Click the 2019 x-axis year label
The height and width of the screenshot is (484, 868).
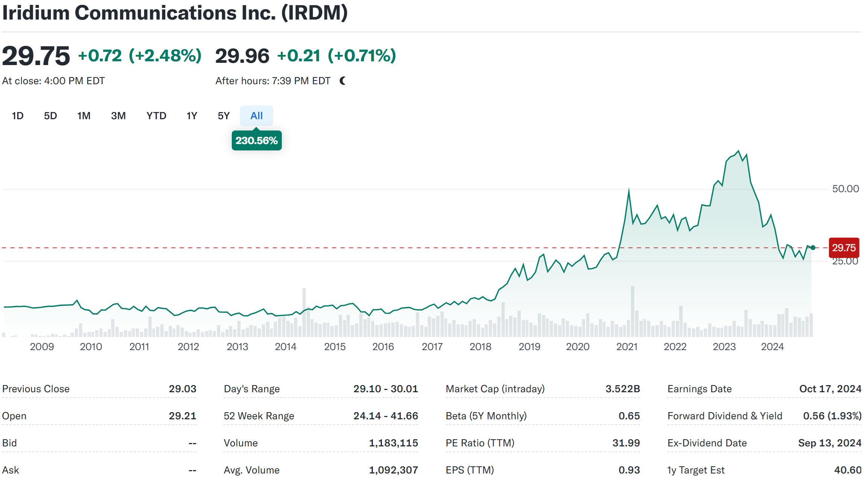(529, 347)
